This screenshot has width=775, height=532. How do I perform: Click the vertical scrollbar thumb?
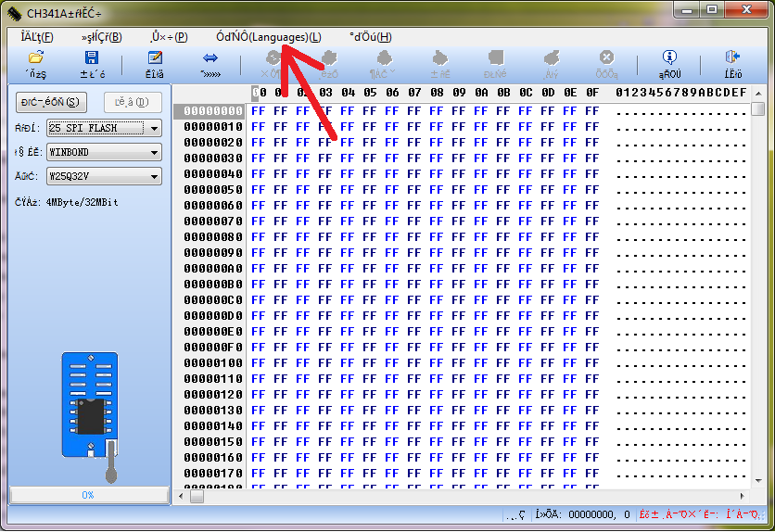[x=757, y=108]
